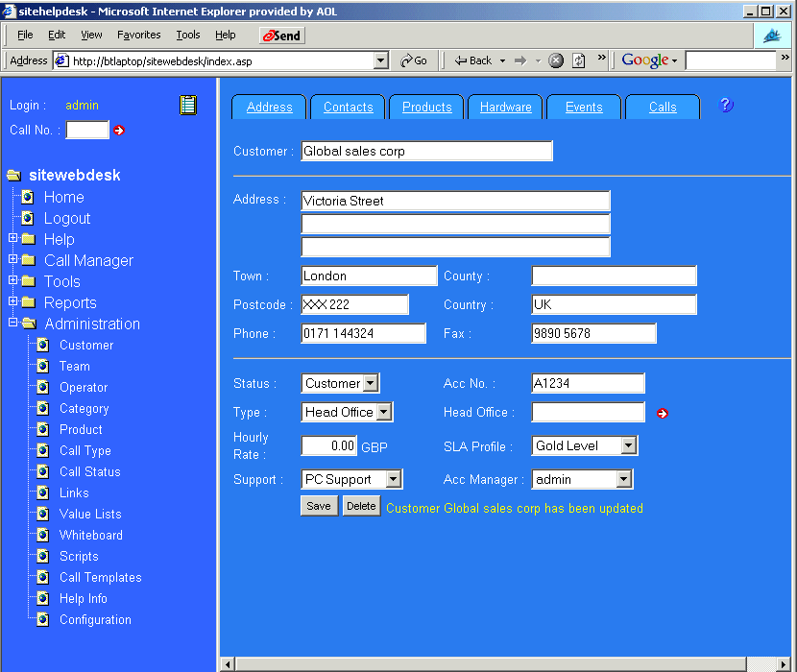Click the page icon next to Operator

[x=43, y=387]
